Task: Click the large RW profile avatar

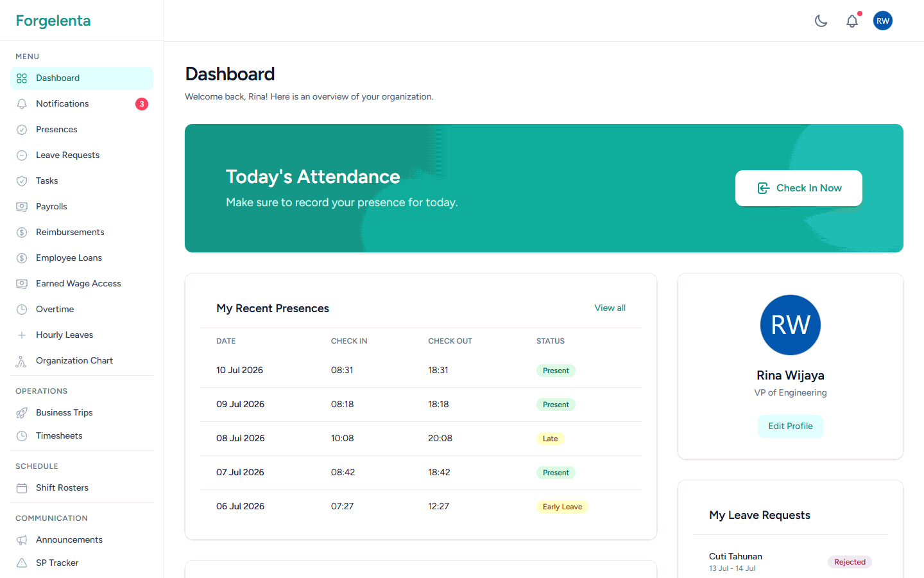Action: click(x=791, y=325)
